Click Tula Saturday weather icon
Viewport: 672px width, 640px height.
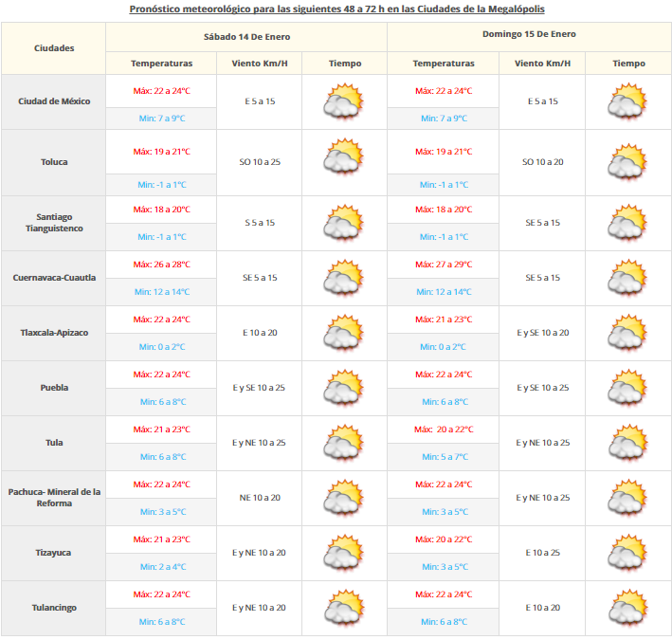(344, 443)
